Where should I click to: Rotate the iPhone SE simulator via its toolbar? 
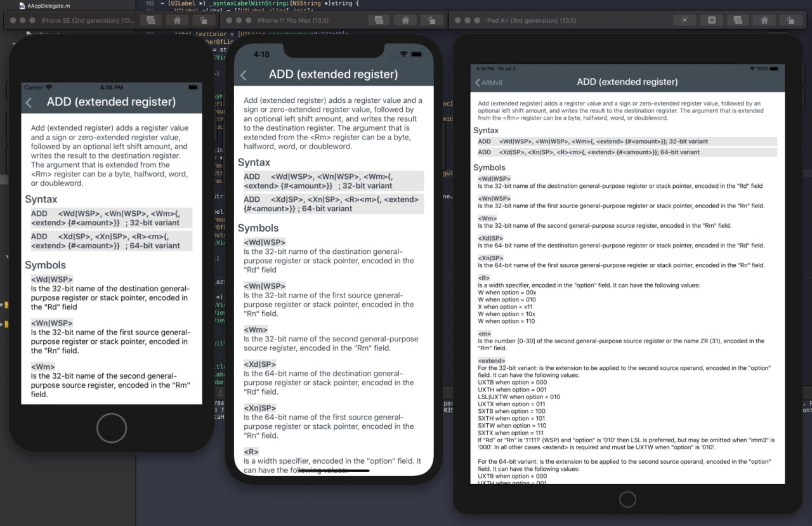204,20
